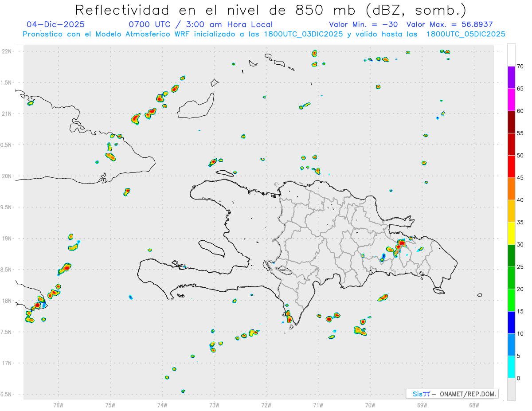532x411 pixels.
Task: Click the colorbar tick label '70'
Action: (520, 67)
